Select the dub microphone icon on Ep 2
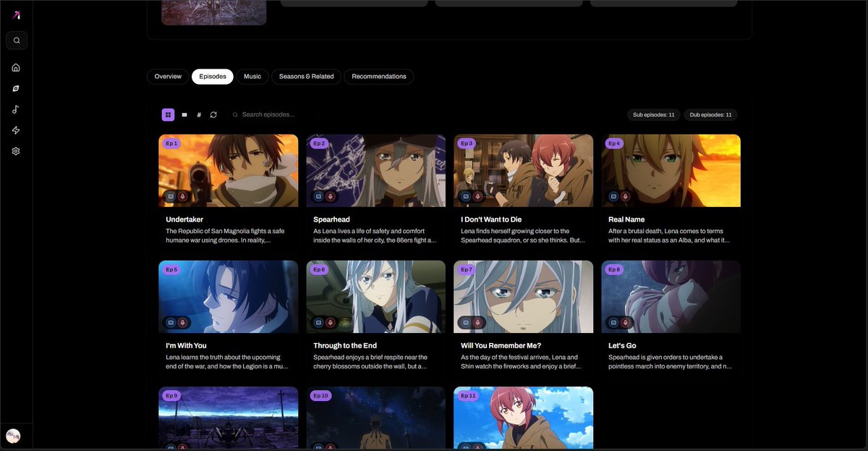868x451 pixels. click(331, 196)
